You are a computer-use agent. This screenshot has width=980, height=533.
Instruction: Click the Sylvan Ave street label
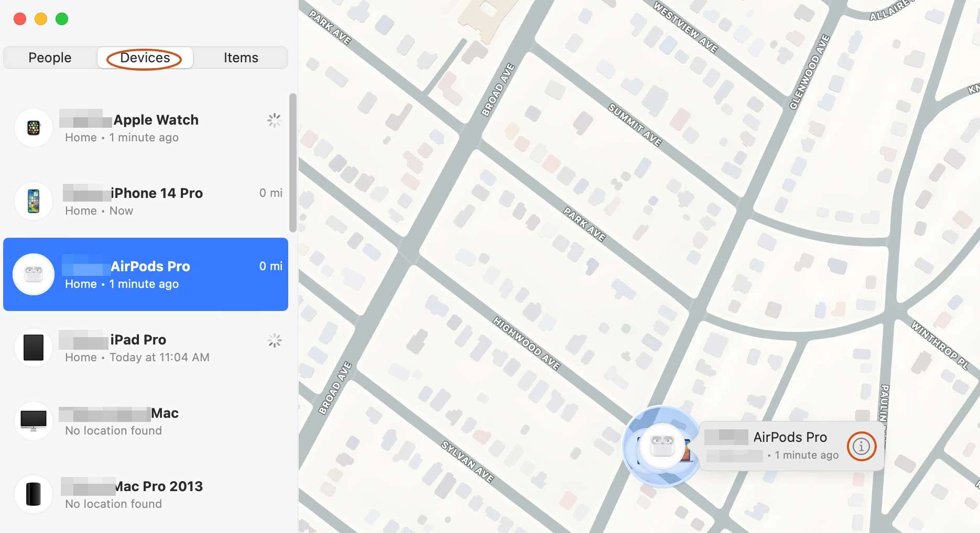click(467, 461)
